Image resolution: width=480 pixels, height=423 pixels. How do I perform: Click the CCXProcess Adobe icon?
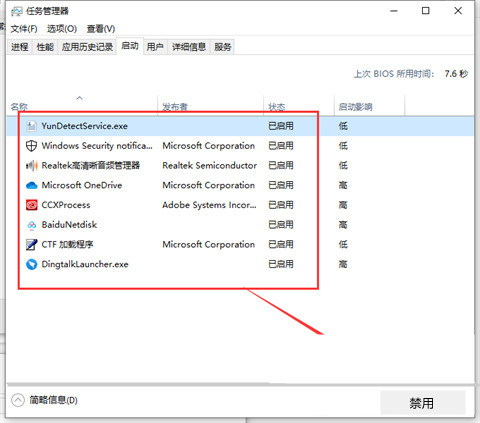click(x=31, y=205)
